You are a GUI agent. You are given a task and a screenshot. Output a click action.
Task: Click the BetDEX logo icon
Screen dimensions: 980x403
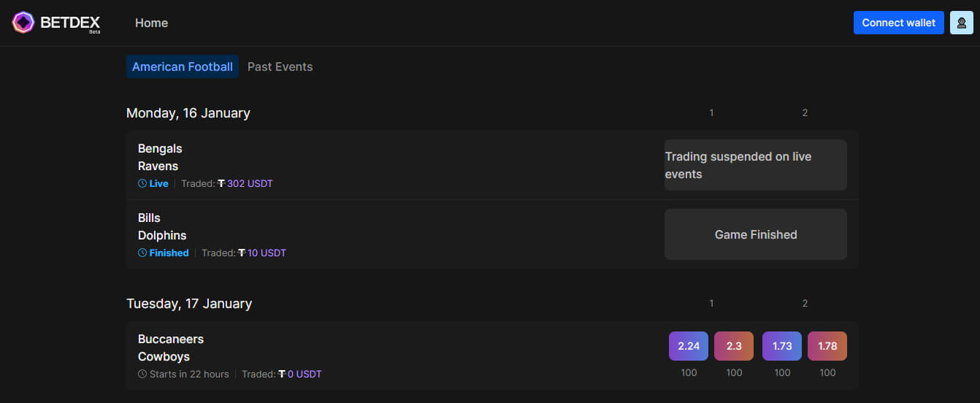23,23
